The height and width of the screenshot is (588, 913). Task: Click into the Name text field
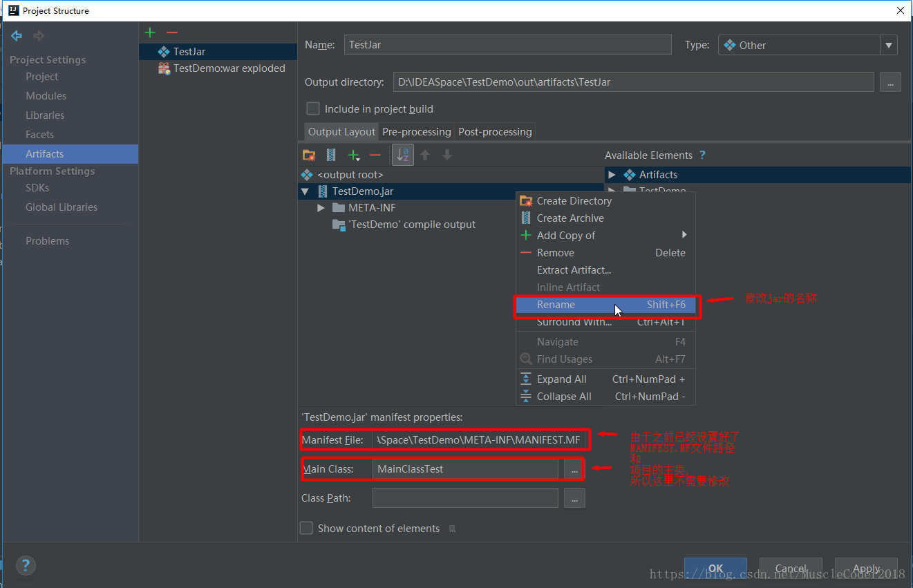(x=507, y=45)
